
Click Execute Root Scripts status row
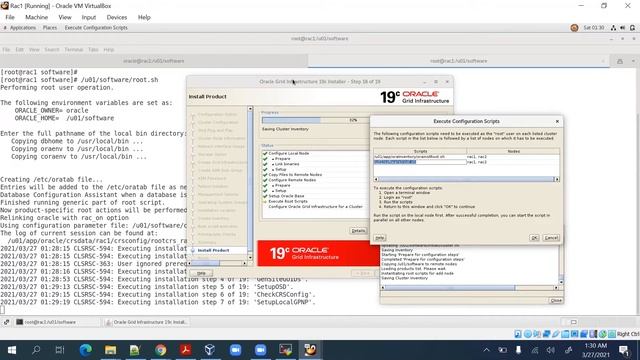288,201
